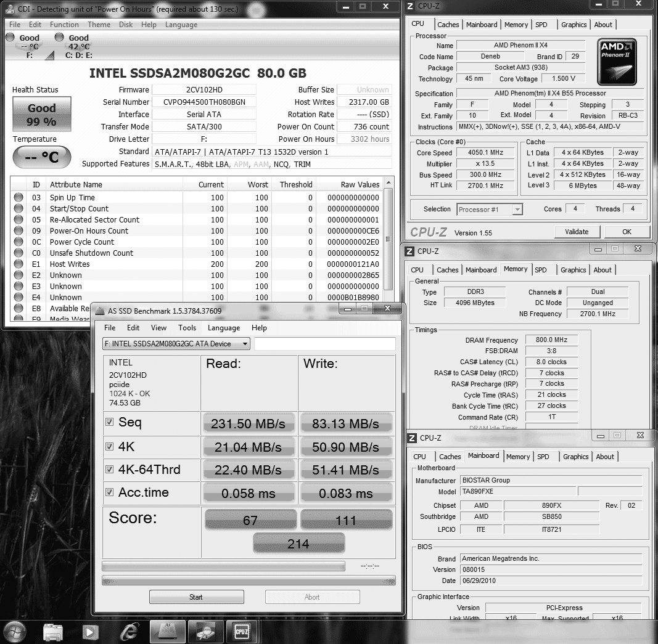Screen dimensions: 658x644
Task: Click the OK button in CPU-Z
Action: [x=627, y=232]
